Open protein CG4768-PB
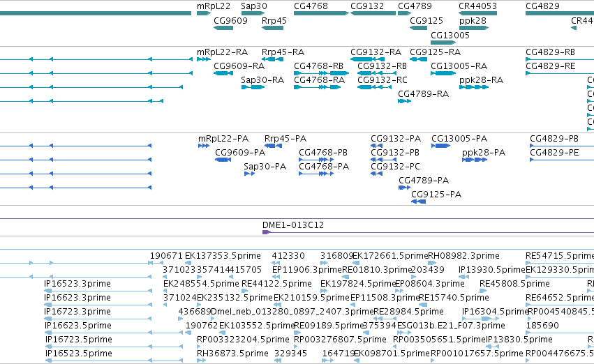Viewport: 594px width, 364px height. pyautogui.click(x=316, y=160)
